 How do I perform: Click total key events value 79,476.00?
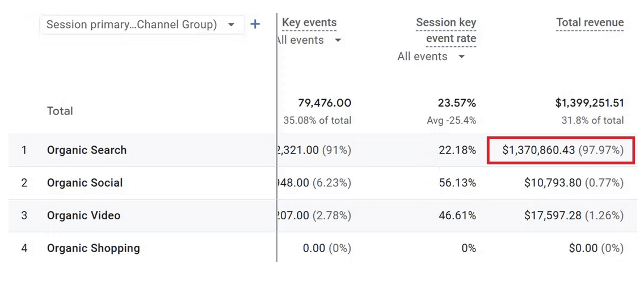(324, 103)
